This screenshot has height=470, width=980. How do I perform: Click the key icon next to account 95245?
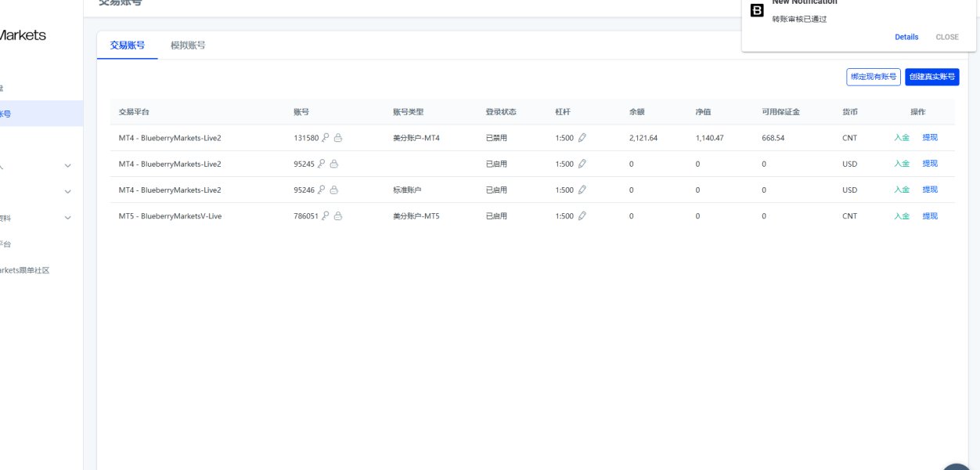[x=321, y=164]
